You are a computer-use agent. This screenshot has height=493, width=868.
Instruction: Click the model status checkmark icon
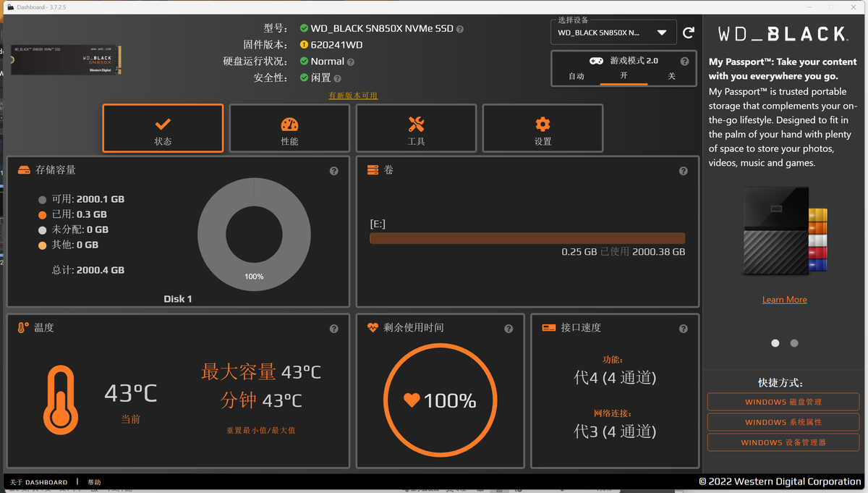click(x=304, y=29)
